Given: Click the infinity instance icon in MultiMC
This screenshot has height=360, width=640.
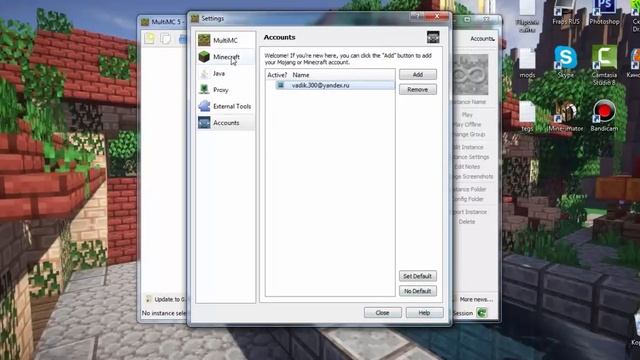Looking at the screenshot, I should tap(471, 75).
